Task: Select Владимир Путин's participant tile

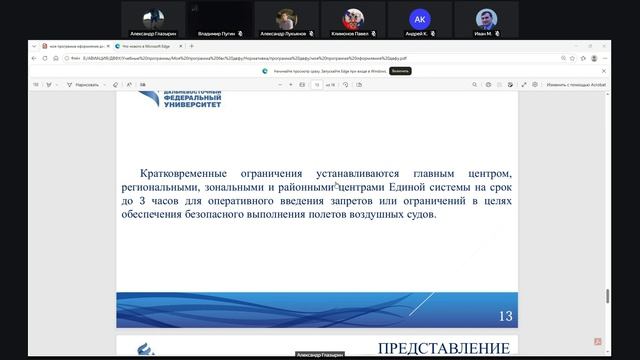Action: (220, 20)
